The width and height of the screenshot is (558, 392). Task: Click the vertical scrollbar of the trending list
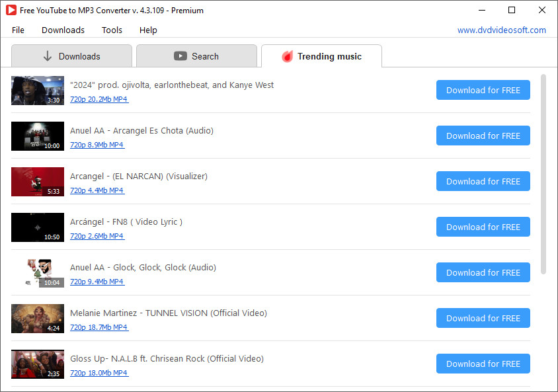543,174
